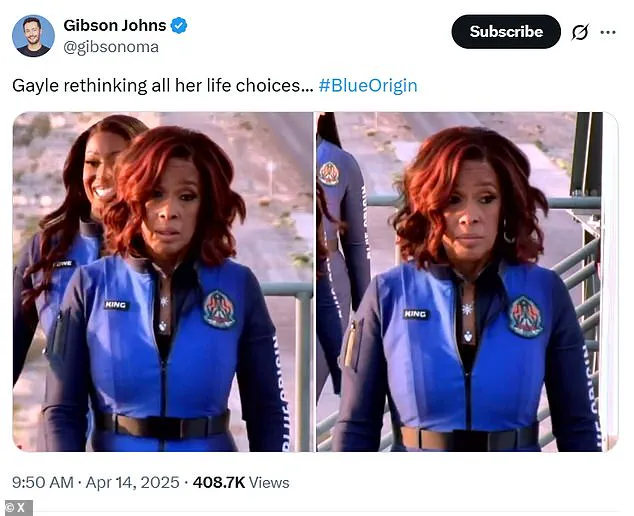Image resolution: width=634 pixels, height=516 pixels.
Task: Click the mission patch in right photo
Action: [x=525, y=317]
